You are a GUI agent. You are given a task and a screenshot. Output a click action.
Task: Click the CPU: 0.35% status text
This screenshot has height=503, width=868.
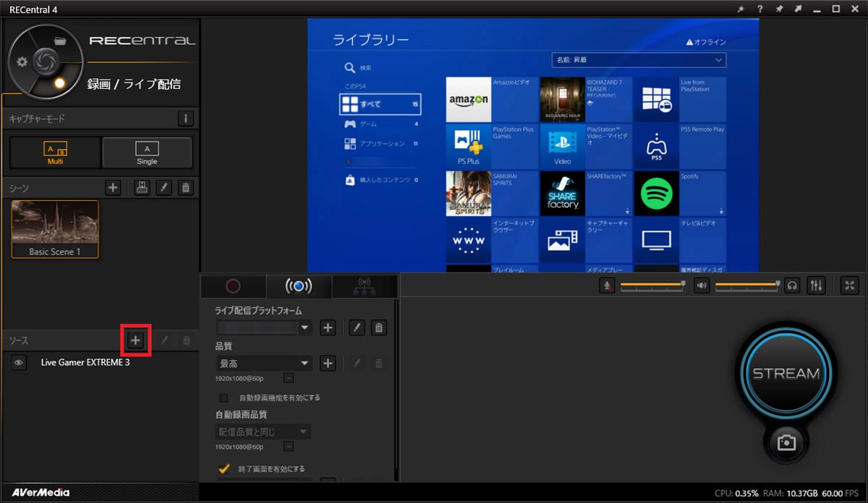pos(736,494)
